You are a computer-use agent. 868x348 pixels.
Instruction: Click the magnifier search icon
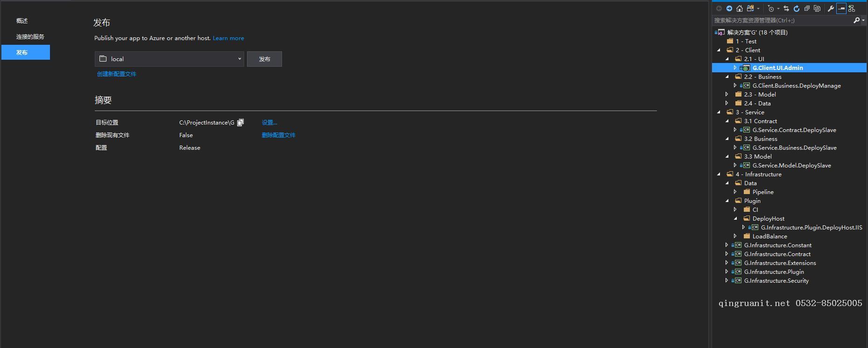coord(856,20)
